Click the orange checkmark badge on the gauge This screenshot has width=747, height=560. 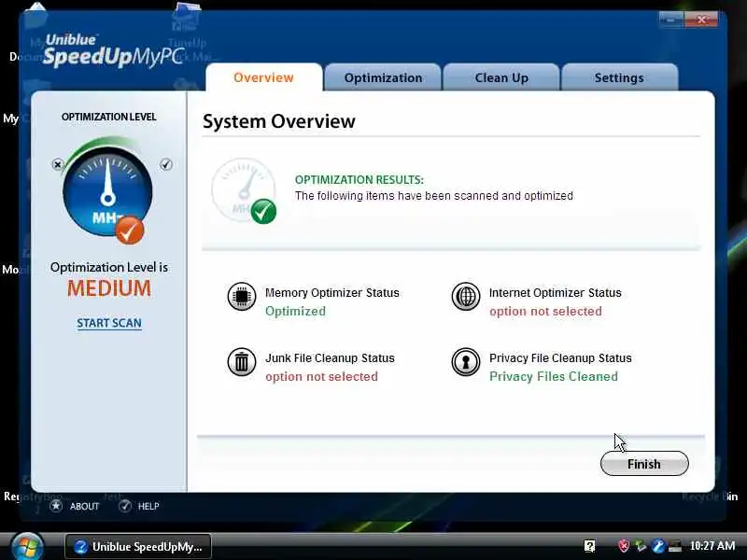tap(130, 231)
